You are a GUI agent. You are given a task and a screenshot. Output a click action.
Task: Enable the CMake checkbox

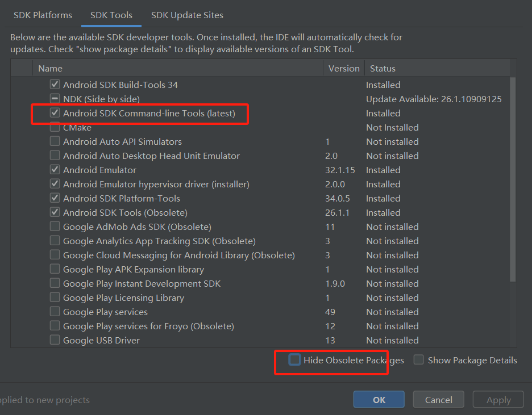pos(55,127)
